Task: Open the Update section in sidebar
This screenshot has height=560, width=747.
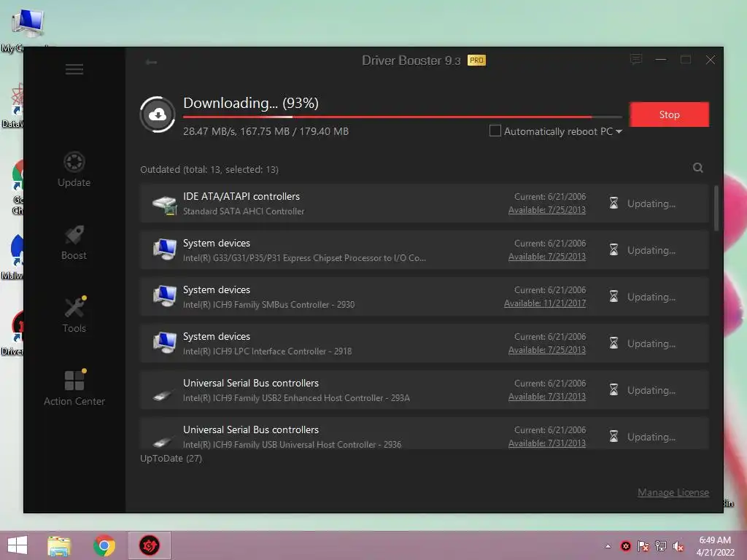Action: click(x=74, y=169)
